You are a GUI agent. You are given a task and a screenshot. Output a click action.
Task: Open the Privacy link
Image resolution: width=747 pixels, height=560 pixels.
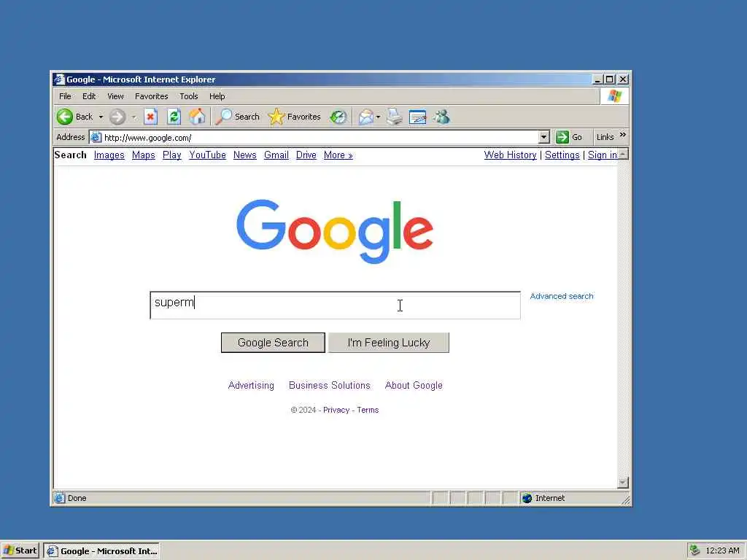336,410
